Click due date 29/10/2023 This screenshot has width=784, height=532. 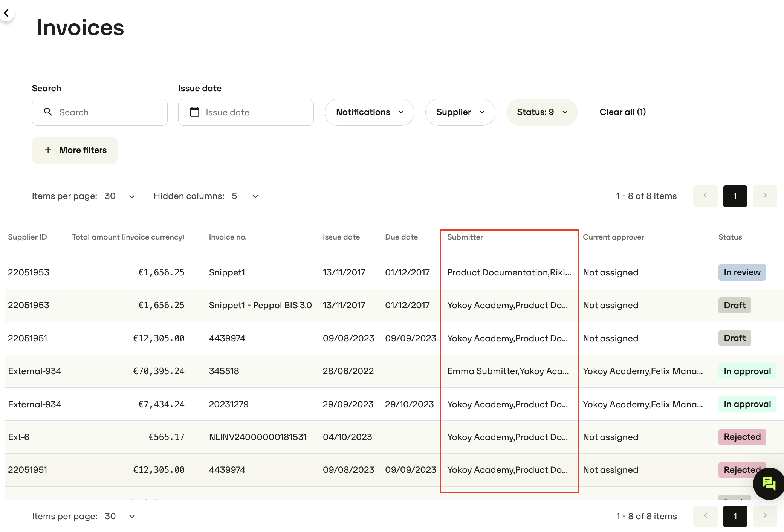click(409, 404)
